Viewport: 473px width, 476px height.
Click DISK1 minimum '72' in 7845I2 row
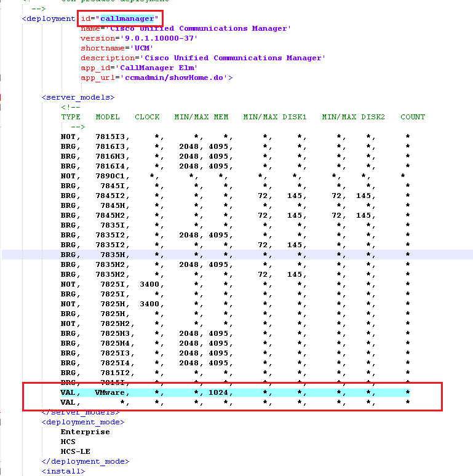coord(263,196)
